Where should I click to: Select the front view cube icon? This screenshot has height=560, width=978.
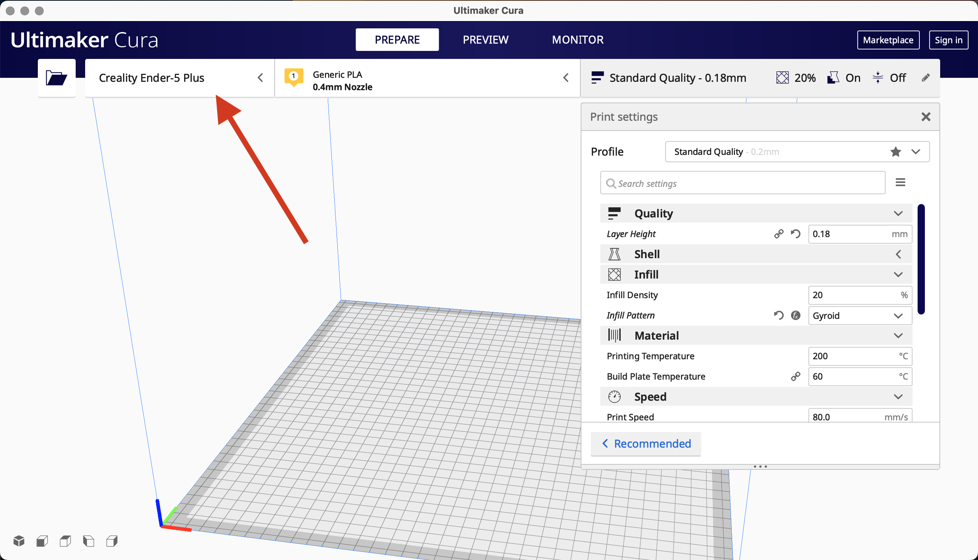pos(42,541)
